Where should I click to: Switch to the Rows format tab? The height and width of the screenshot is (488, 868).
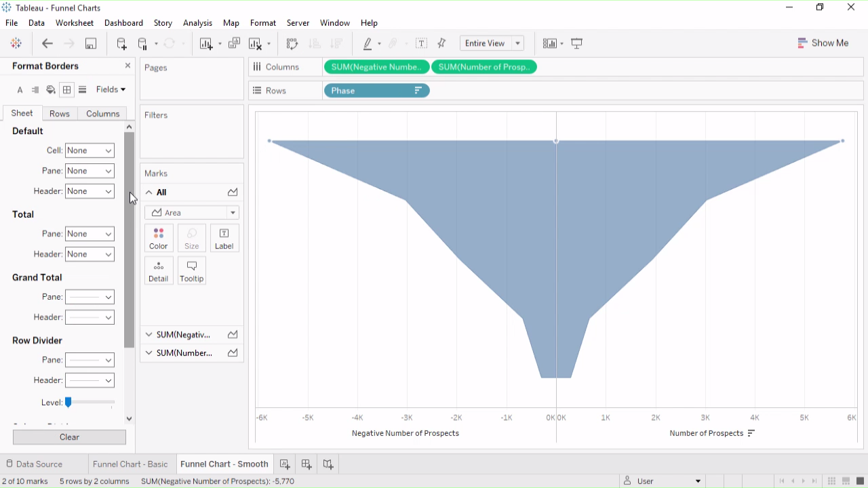click(x=60, y=114)
